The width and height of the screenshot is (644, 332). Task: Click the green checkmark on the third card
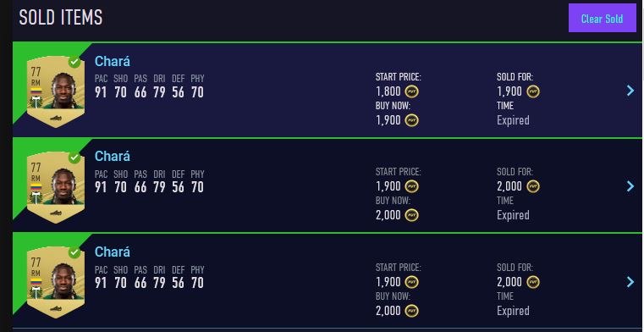click(x=74, y=252)
